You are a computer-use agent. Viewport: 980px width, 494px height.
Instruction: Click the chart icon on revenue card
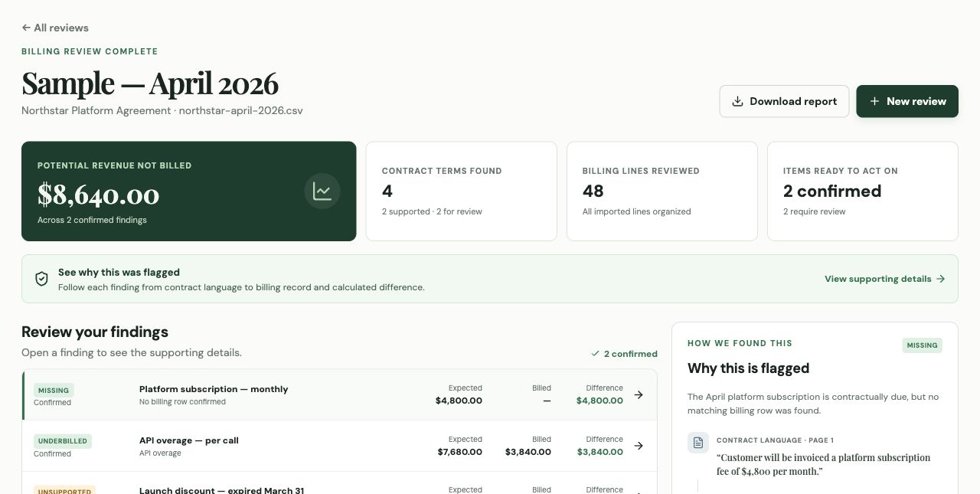coord(322,191)
